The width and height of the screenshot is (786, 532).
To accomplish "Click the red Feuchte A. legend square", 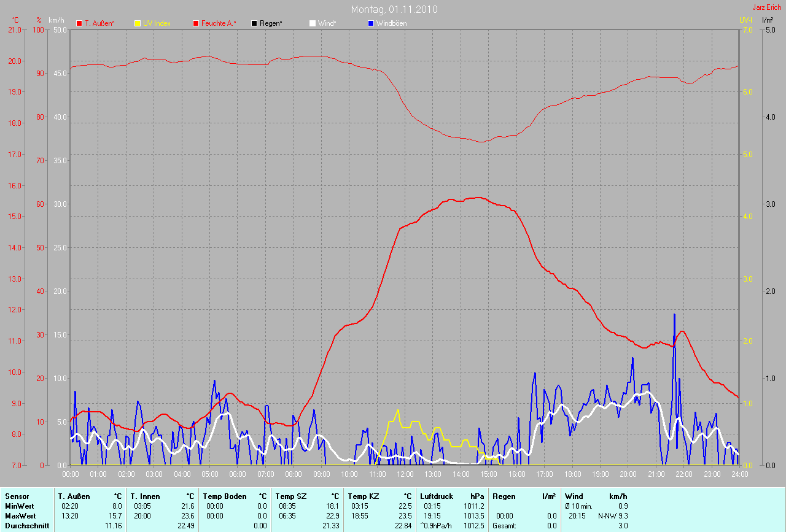I will (196, 23).
